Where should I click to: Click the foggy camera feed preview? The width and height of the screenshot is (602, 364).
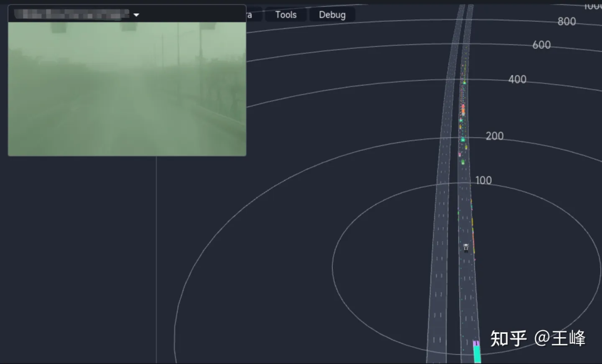[127, 89]
